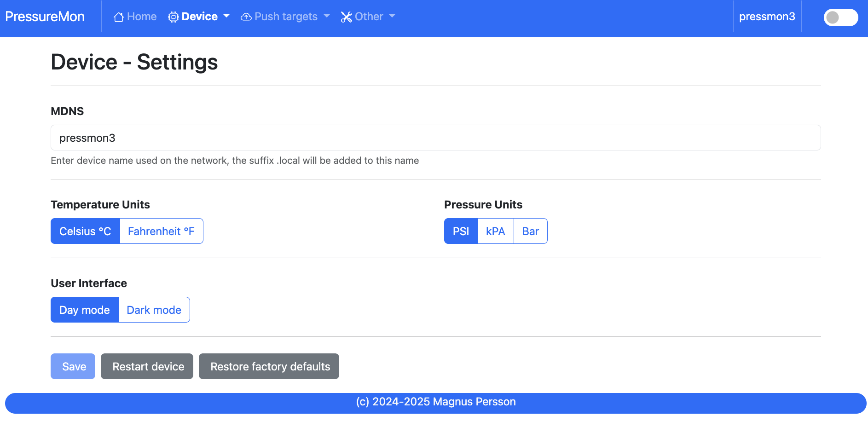Screen dimensions: 868x433
Task: Select PSI pressure unit
Action: (461, 231)
